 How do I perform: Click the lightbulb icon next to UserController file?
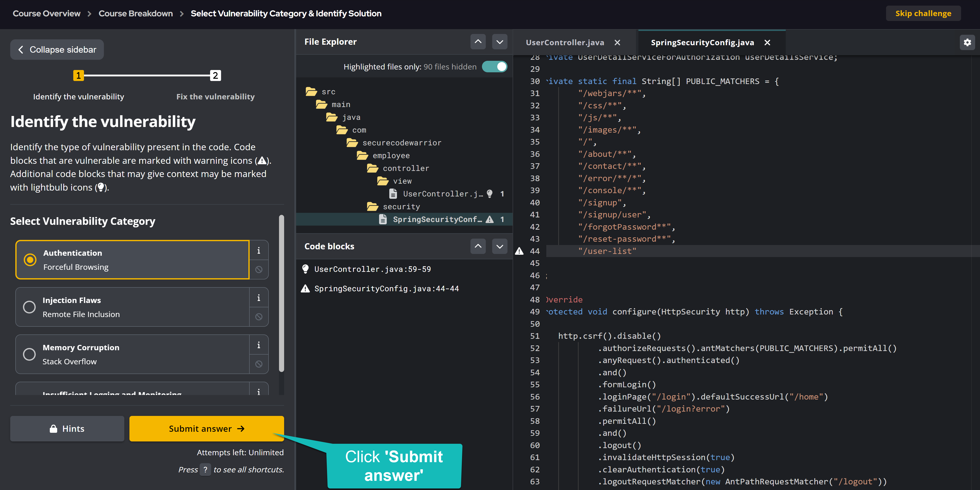coord(490,194)
